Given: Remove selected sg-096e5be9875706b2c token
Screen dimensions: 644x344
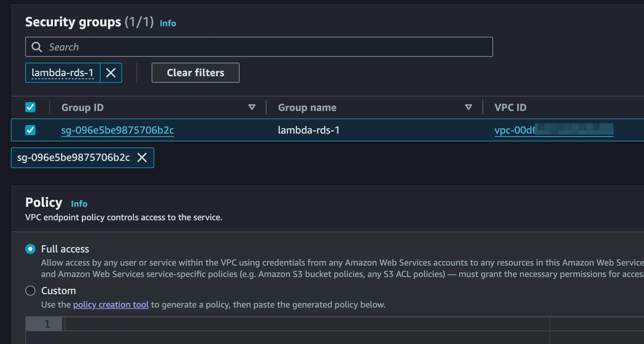Looking at the screenshot, I should (142, 158).
